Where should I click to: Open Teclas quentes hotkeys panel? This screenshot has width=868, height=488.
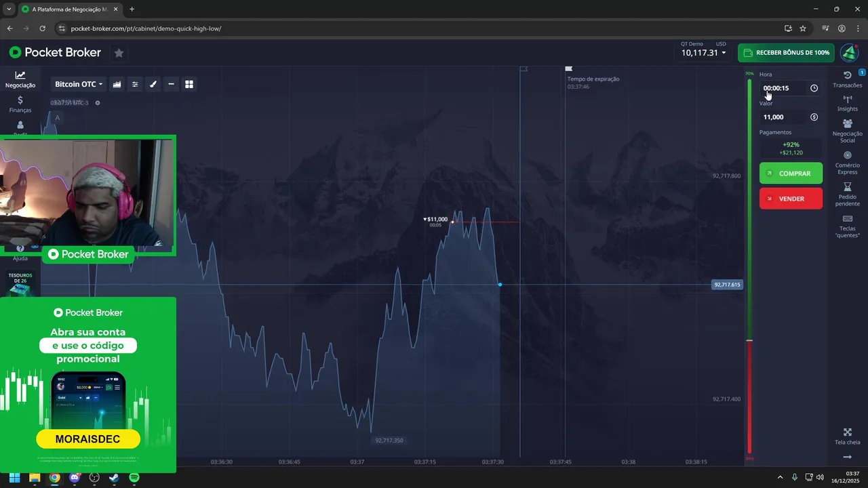point(848,226)
